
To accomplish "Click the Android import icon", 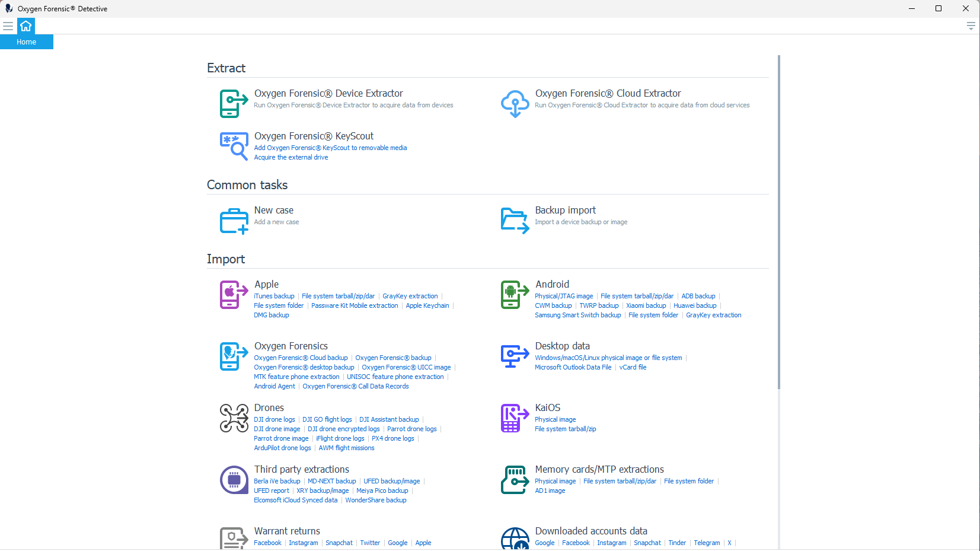I will click(515, 295).
